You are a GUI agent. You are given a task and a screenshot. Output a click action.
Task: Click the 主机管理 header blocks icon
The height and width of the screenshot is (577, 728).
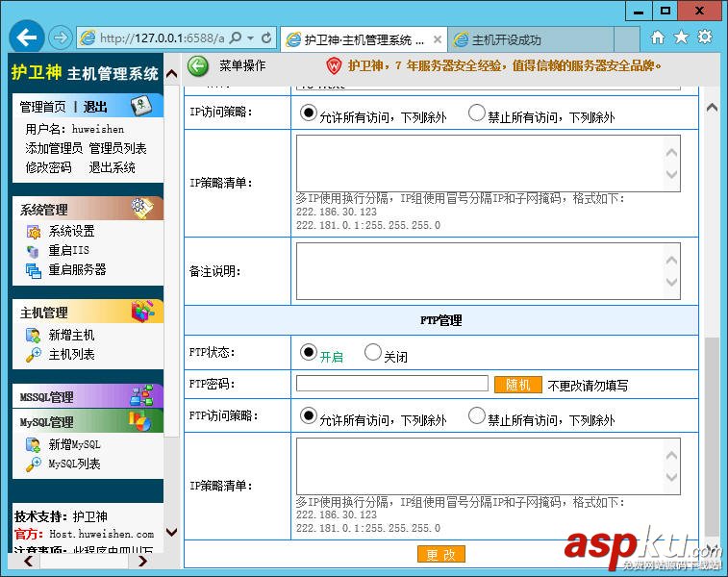point(142,311)
